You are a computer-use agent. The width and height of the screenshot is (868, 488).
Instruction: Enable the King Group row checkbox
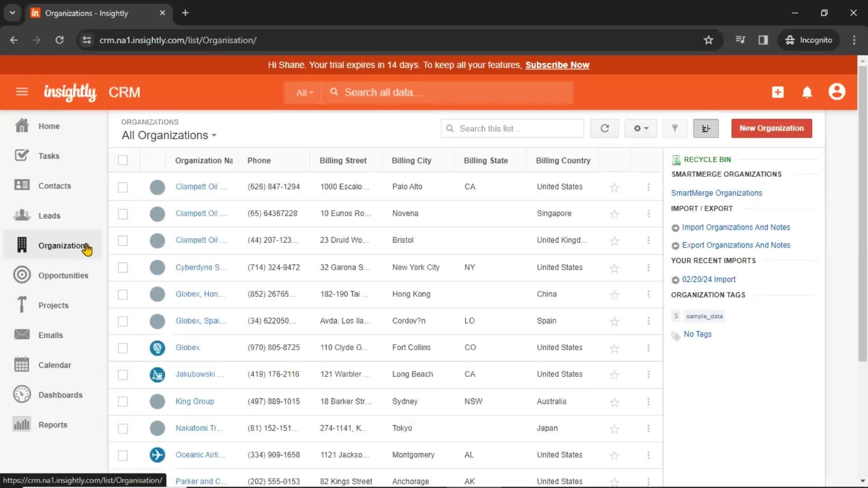(123, 401)
